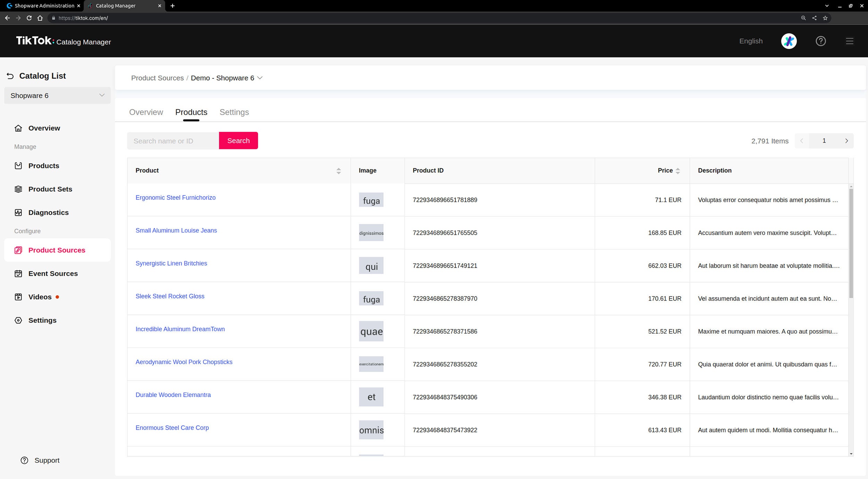Go to previous page of items

(802, 141)
